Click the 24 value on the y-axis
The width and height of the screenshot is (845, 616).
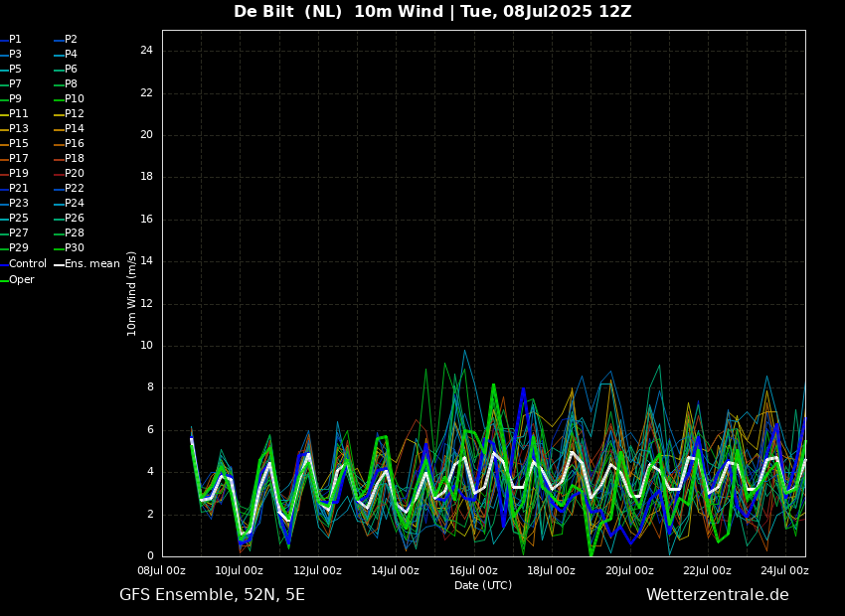(x=146, y=51)
